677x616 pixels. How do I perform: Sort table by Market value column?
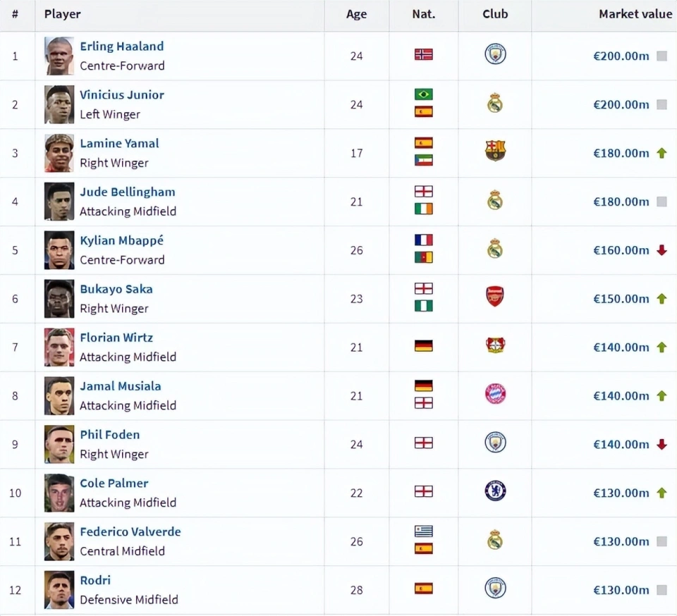tap(635, 14)
